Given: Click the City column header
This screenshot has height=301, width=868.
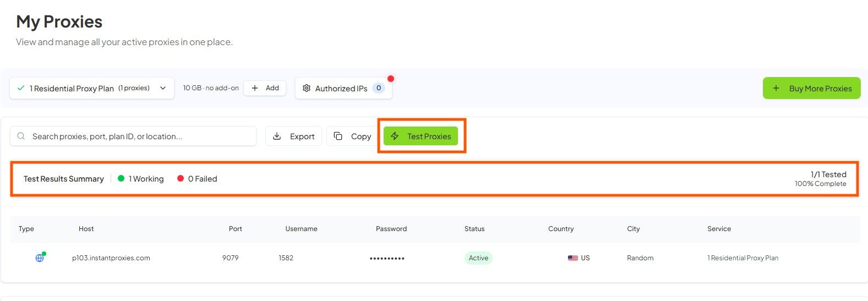Looking at the screenshot, I should 634,228.
